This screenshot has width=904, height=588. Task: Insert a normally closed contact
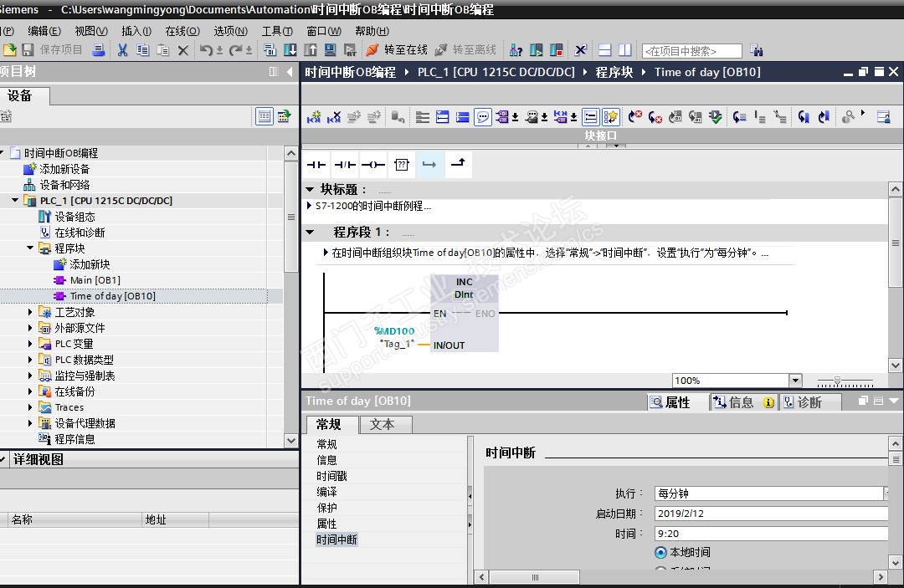(345, 165)
